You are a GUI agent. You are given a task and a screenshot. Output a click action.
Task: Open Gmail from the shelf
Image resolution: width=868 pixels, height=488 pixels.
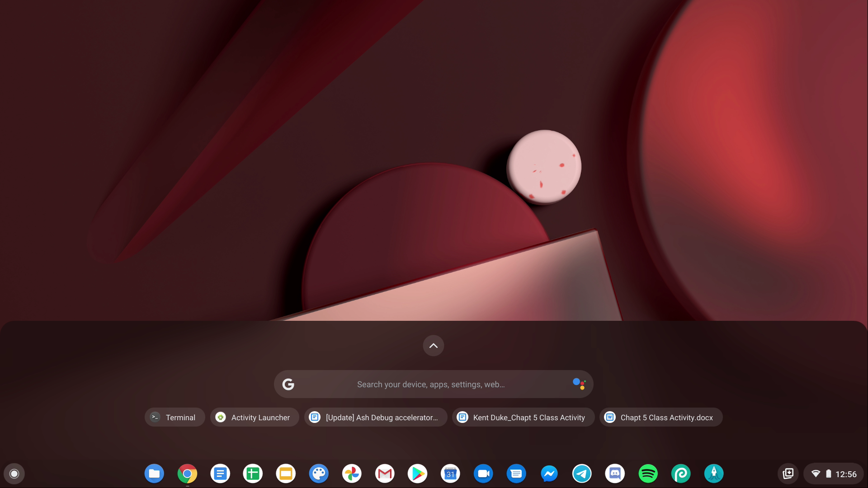[385, 473]
